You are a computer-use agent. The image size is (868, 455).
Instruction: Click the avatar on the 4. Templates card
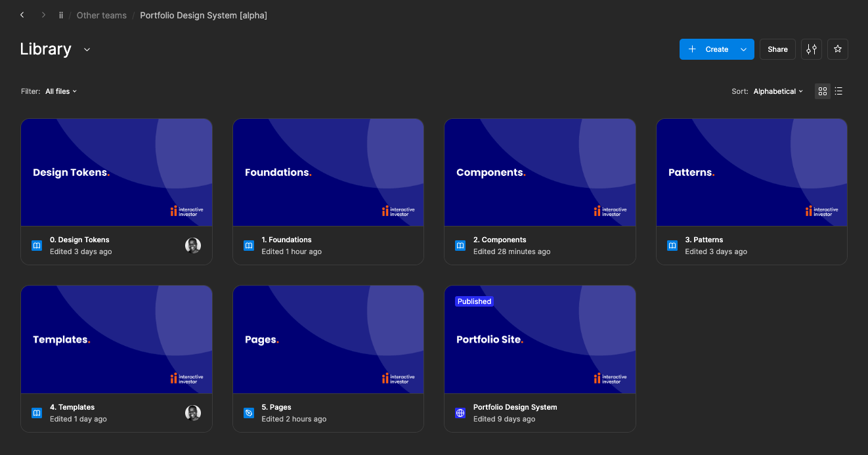[192, 413]
